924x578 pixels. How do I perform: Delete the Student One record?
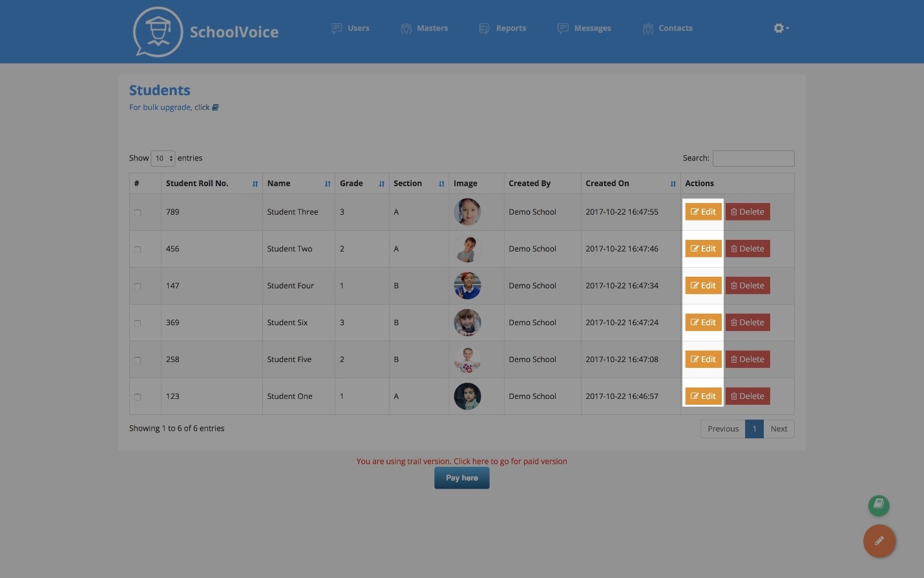click(748, 396)
